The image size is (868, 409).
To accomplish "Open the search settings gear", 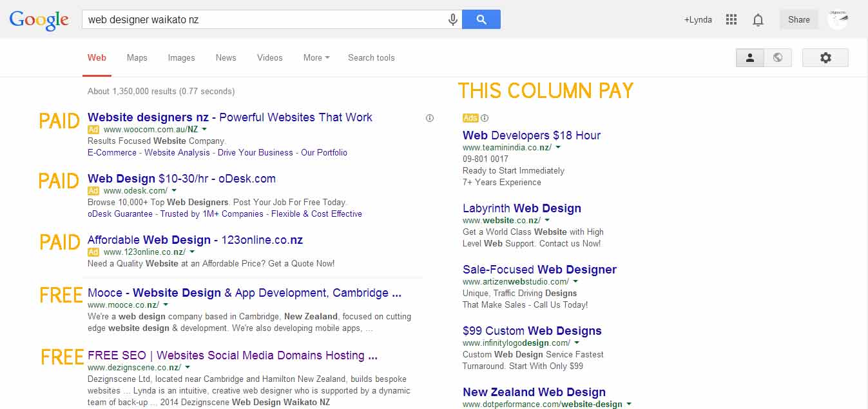I will (x=825, y=57).
